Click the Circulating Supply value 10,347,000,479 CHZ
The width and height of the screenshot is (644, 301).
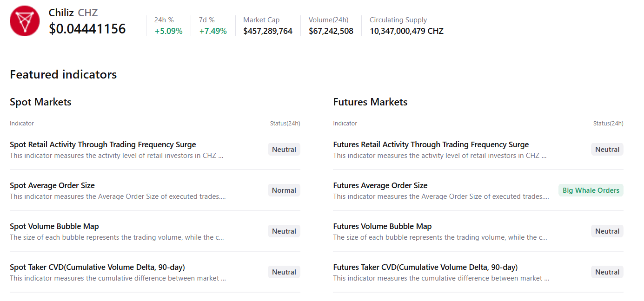(x=407, y=31)
